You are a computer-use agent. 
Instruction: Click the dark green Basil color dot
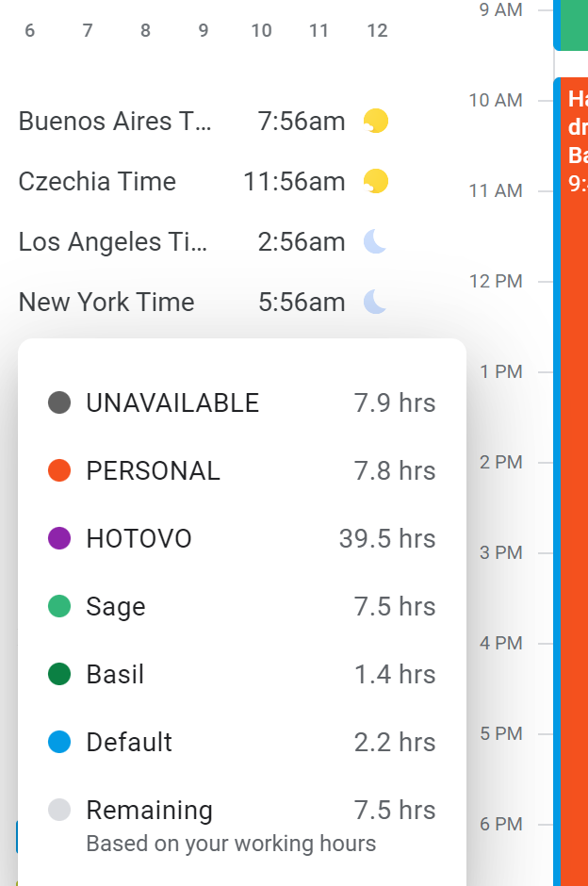point(59,675)
